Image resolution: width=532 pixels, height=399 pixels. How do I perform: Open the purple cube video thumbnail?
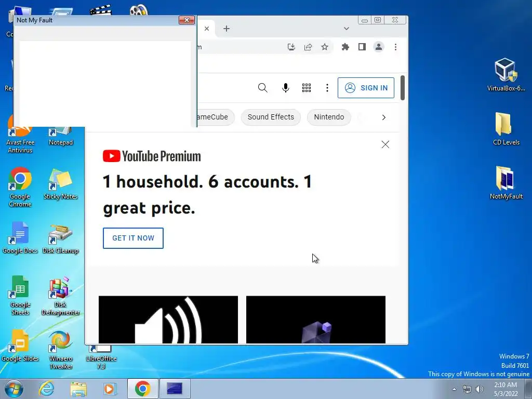pos(315,320)
